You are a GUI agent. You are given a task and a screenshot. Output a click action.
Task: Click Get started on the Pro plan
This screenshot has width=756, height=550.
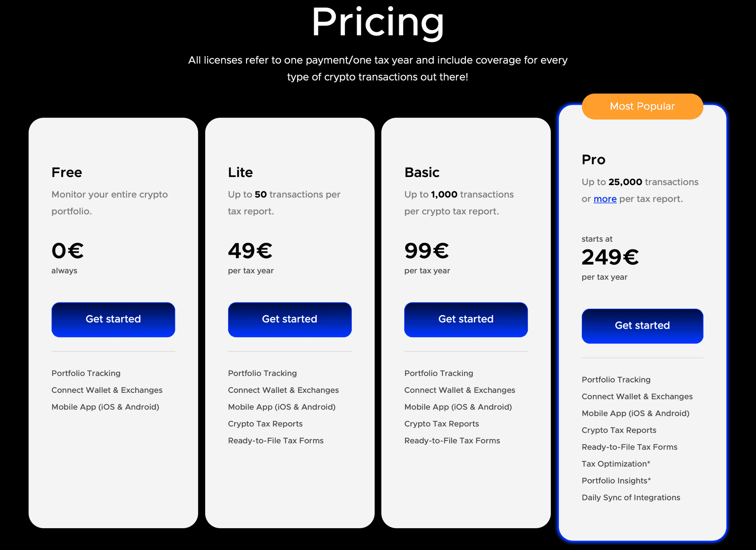click(x=642, y=326)
